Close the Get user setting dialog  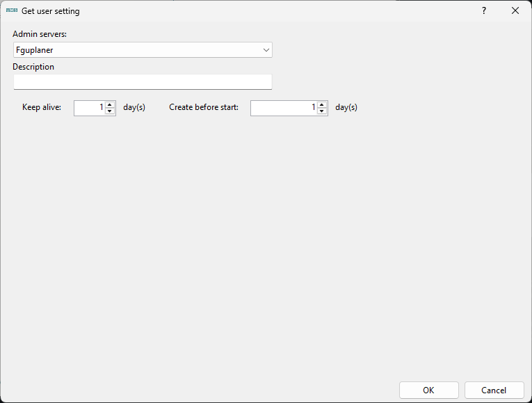coord(515,11)
